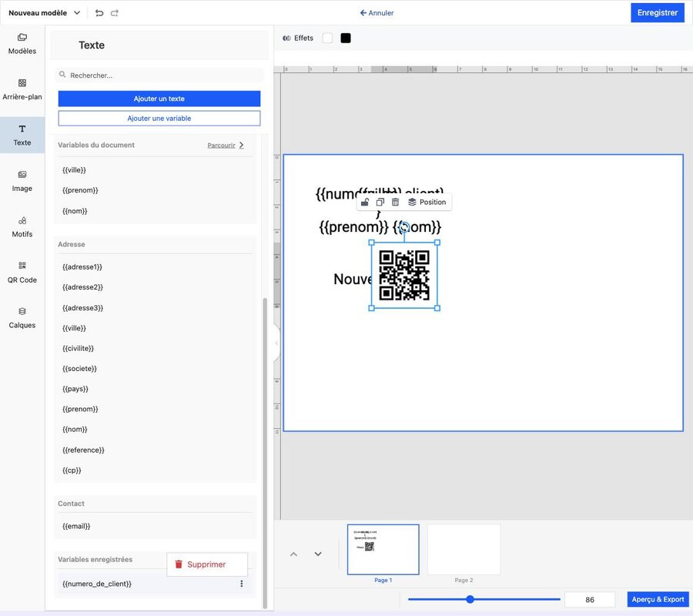The image size is (693, 616).
Task: Click the search magnifier icon
Action: 63,75
